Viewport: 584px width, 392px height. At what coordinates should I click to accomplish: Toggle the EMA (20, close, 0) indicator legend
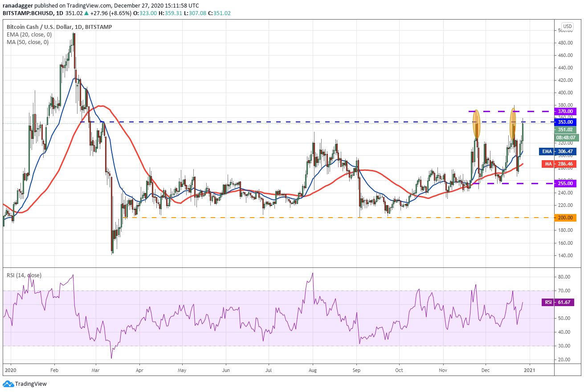point(29,35)
